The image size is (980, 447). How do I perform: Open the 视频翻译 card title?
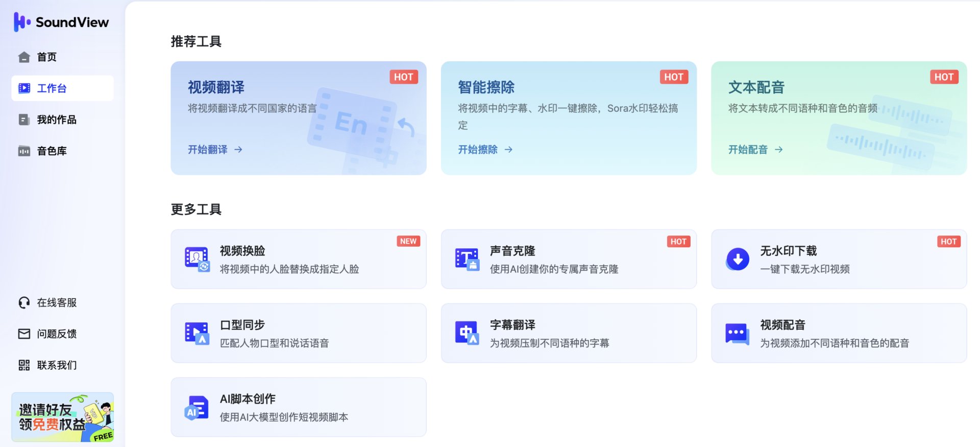tap(216, 87)
